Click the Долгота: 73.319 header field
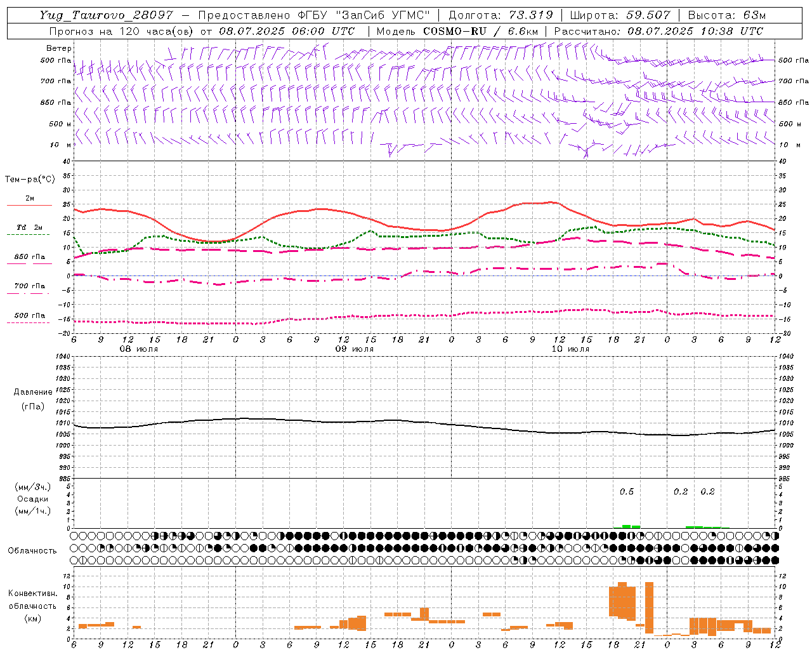The image size is (812, 650). (x=501, y=15)
